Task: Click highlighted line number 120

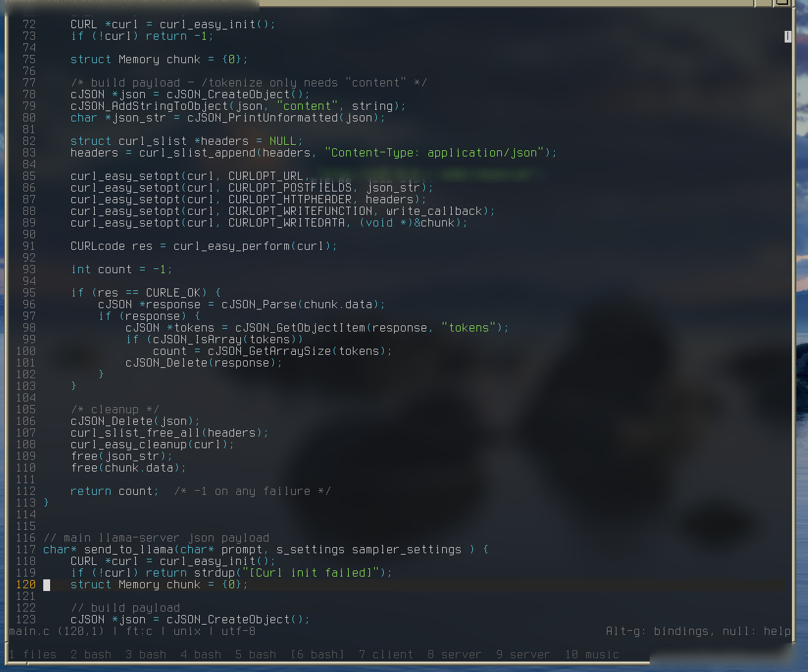Action: pyautogui.click(x=26, y=585)
